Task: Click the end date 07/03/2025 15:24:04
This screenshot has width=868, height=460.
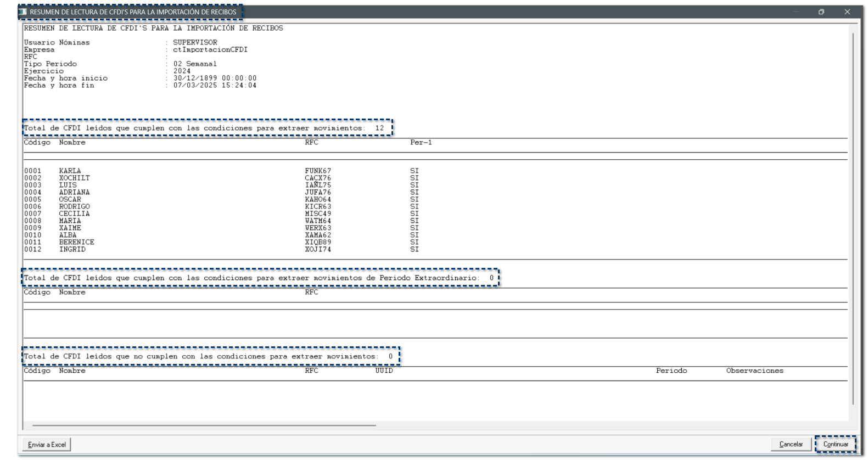Action: [x=215, y=85]
